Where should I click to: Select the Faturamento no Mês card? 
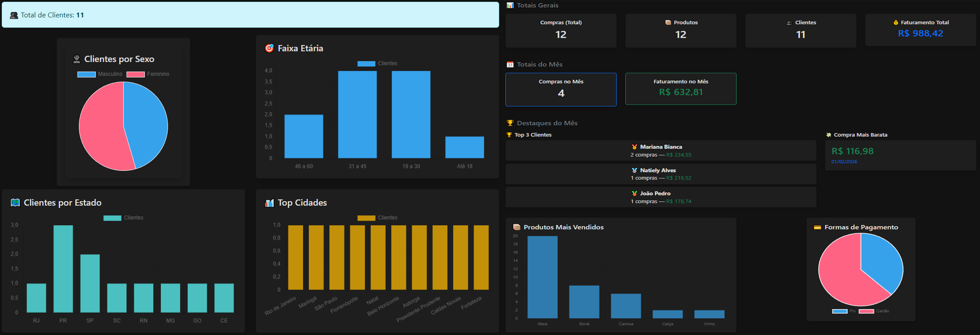pos(681,89)
